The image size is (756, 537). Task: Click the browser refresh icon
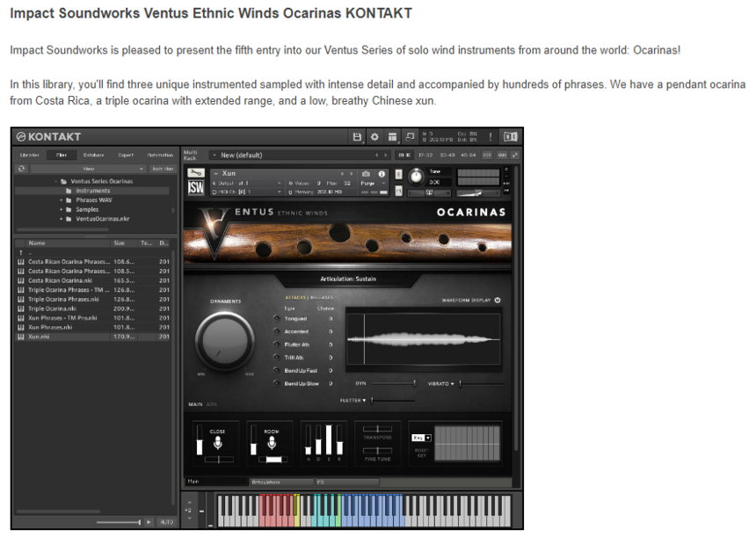pos(22,168)
